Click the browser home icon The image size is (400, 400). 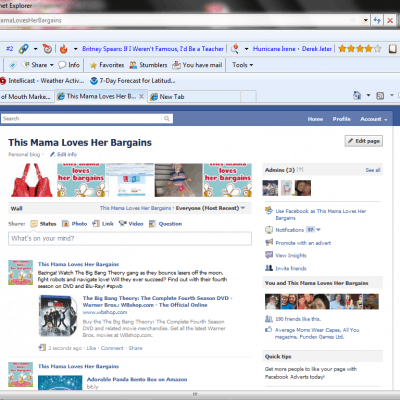[357, 96]
